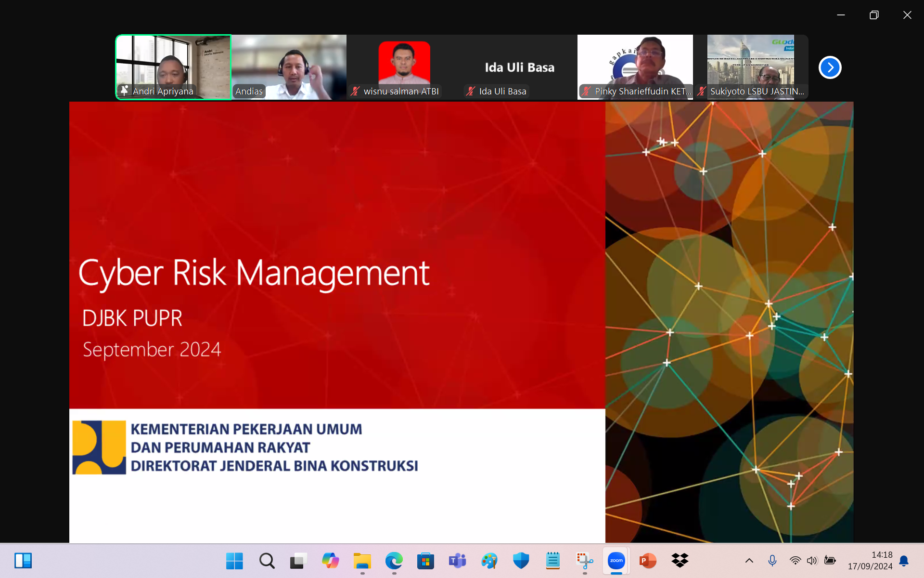Show next page of participant videos
The height and width of the screenshot is (578, 924).
tap(830, 67)
